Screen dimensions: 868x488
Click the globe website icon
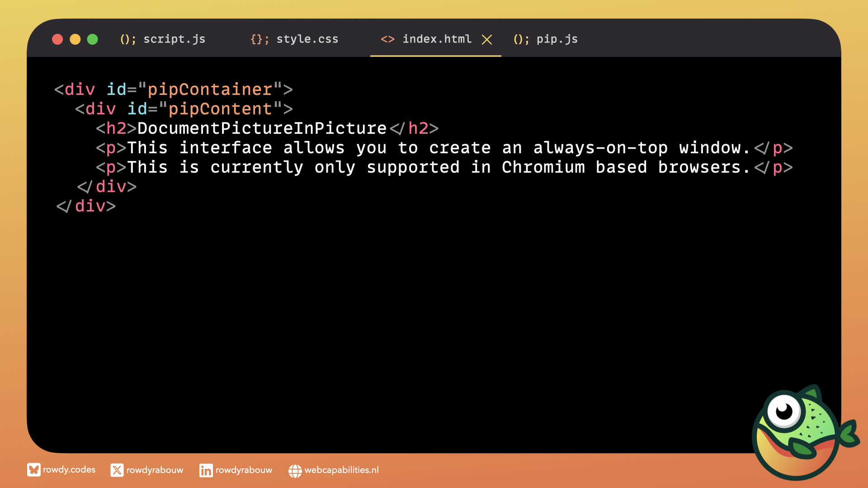(x=295, y=471)
